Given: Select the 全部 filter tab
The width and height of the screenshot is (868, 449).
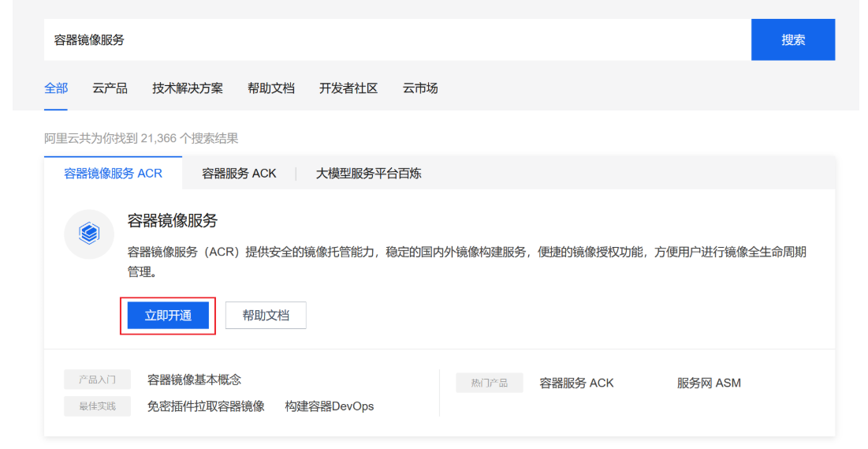Looking at the screenshot, I should coord(56,88).
